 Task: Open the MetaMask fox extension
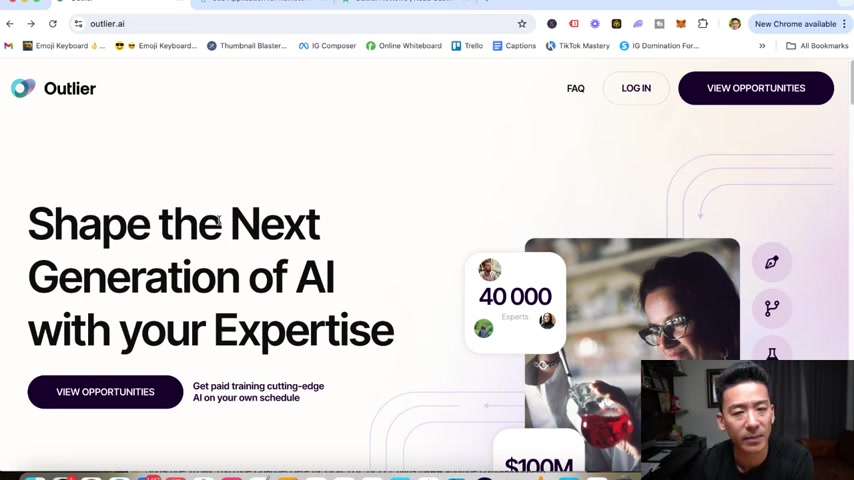pos(681,24)
